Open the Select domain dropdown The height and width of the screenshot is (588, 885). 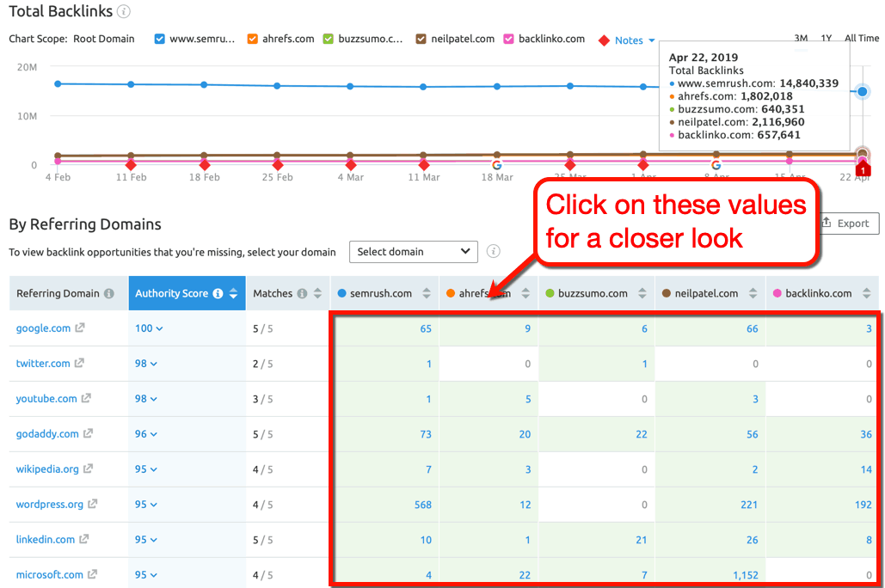coord(413,251)
